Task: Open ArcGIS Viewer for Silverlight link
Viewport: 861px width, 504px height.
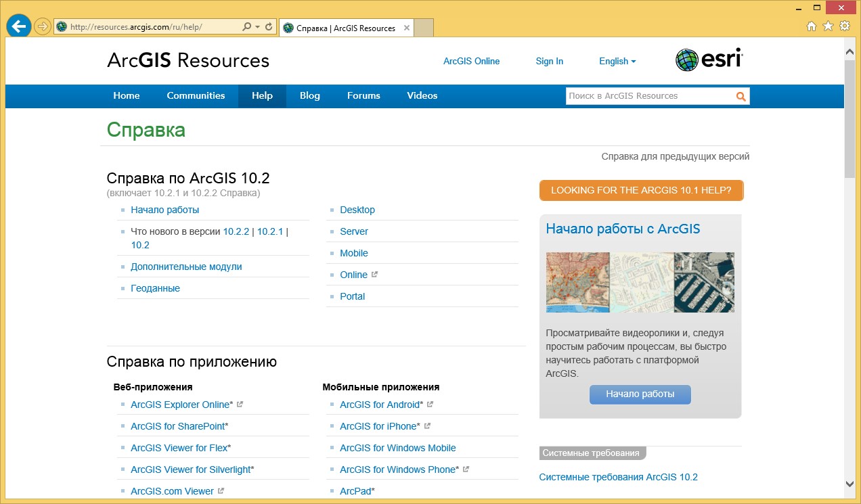Action: click(191, 469)
